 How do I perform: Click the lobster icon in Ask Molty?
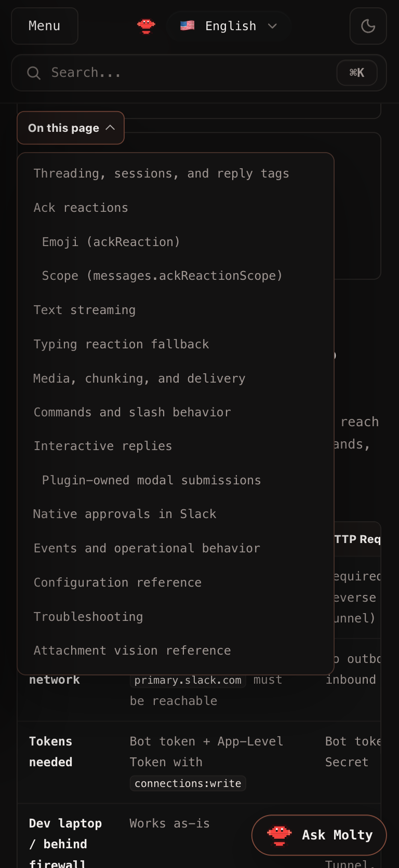click(x=279, y=835)
